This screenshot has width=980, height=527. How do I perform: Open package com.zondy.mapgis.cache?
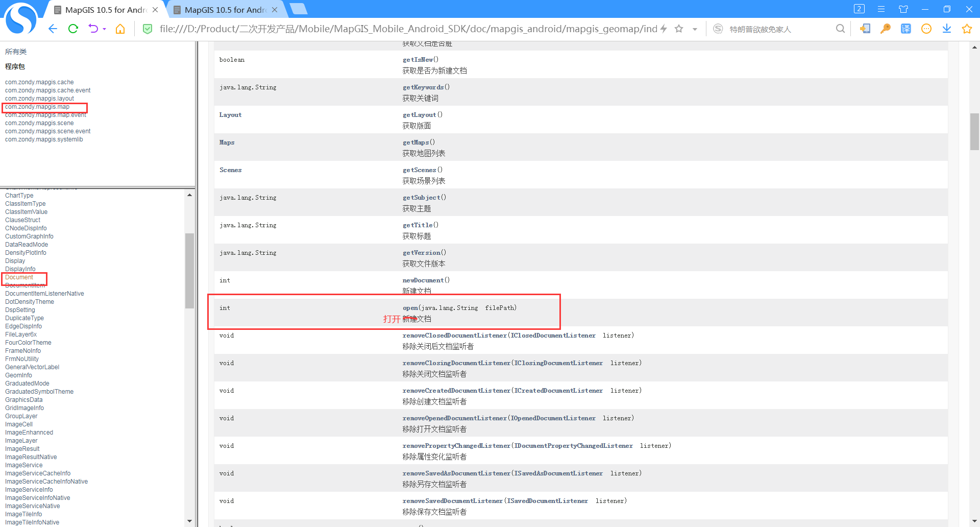[x=39, y=82]
